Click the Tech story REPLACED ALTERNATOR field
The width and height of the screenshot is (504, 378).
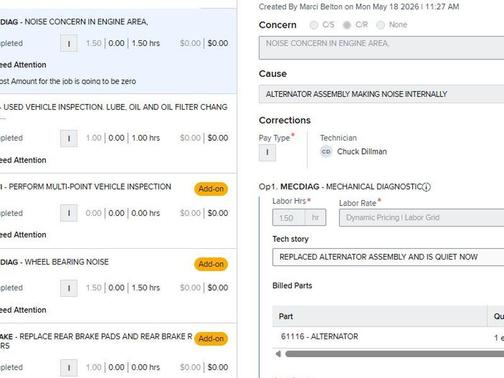388,257
